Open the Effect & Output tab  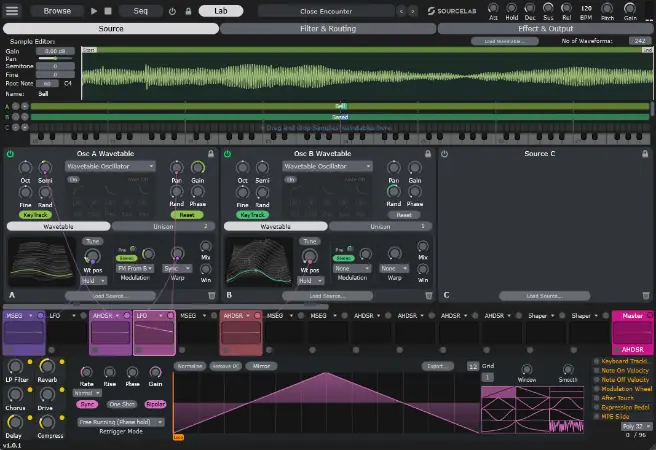click(545, 29)
